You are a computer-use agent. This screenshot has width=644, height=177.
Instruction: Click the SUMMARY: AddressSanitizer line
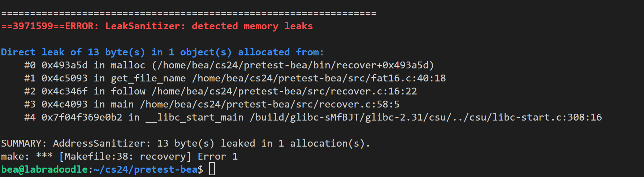[185, 143]
